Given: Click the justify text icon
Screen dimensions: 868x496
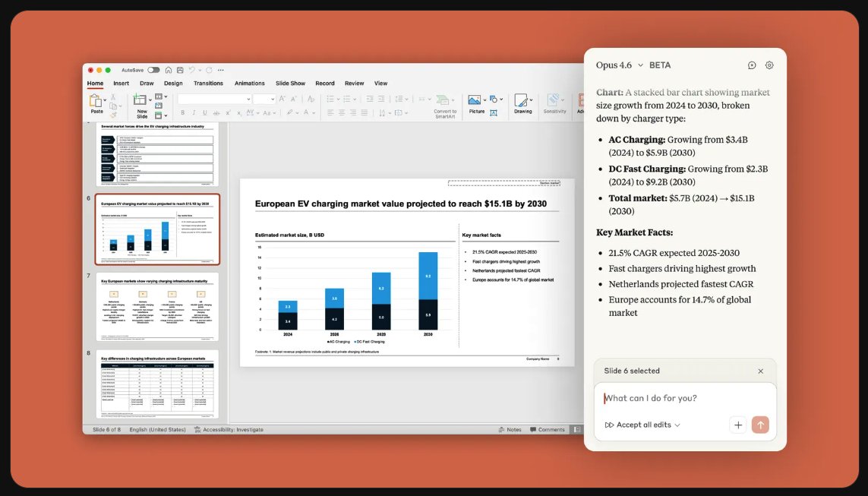Looking at the screenshot, I should point(365,112).
